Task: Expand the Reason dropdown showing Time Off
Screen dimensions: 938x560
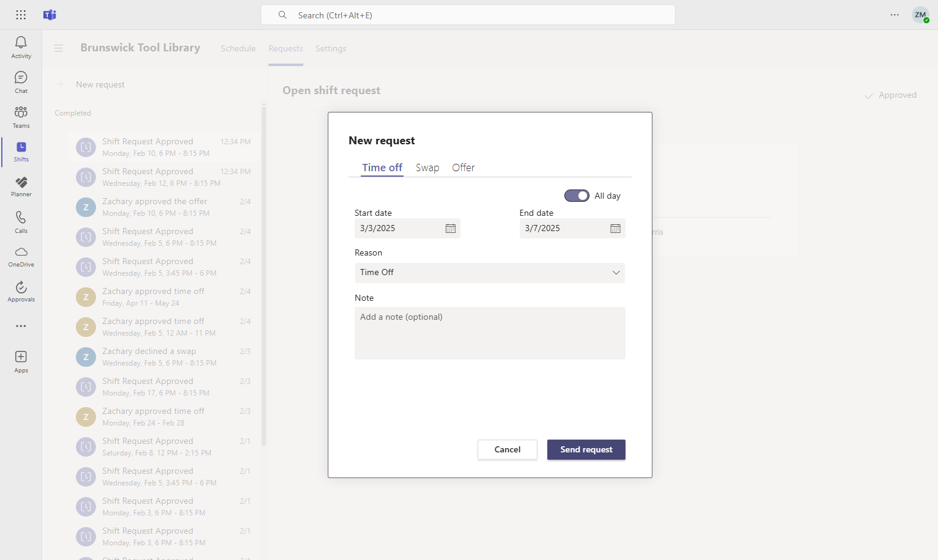Action: pyautogui.click(x=490, y=273)
